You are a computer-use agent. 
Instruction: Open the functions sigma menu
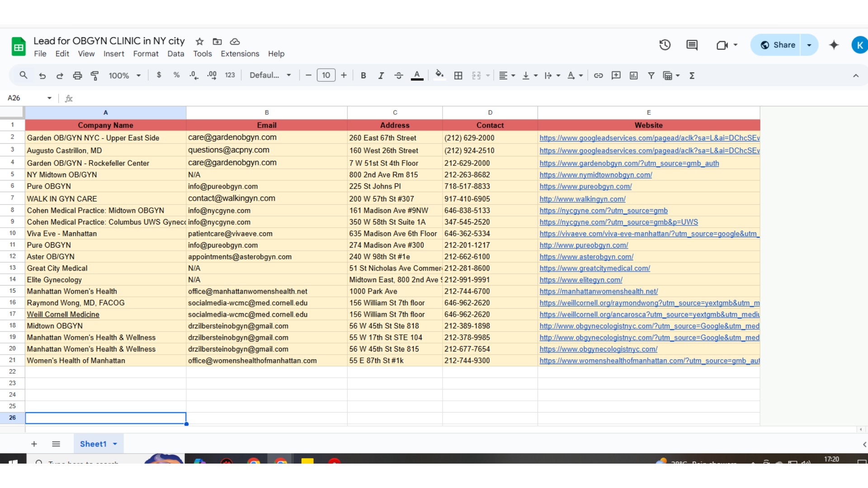point(692,75)
